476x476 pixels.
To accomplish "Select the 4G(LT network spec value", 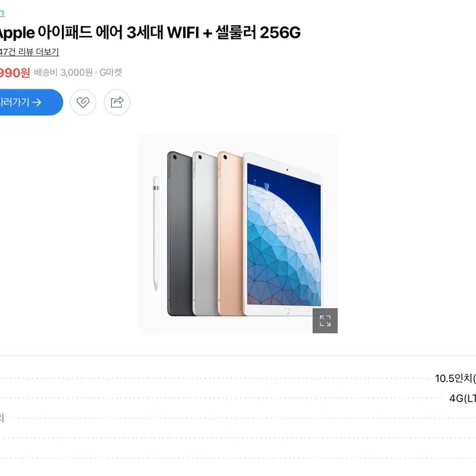I will point(463,398).
